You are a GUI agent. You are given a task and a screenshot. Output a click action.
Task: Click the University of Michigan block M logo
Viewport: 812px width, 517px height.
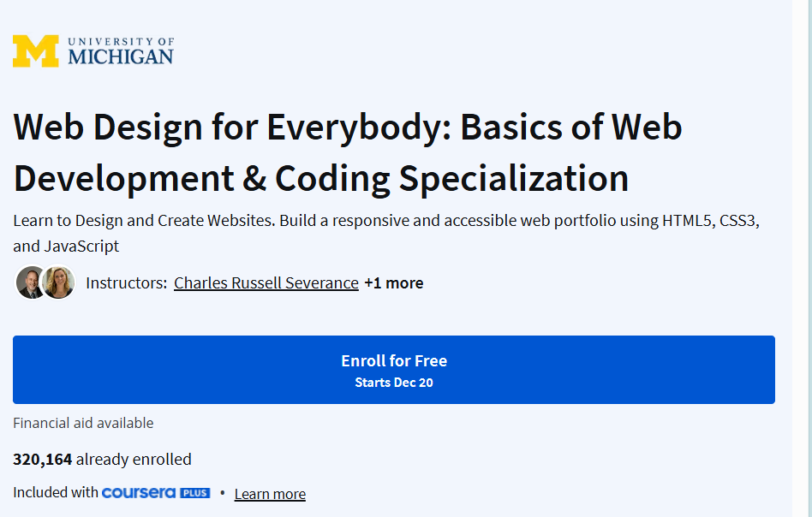pyautogui.click(x=36, y=51)
